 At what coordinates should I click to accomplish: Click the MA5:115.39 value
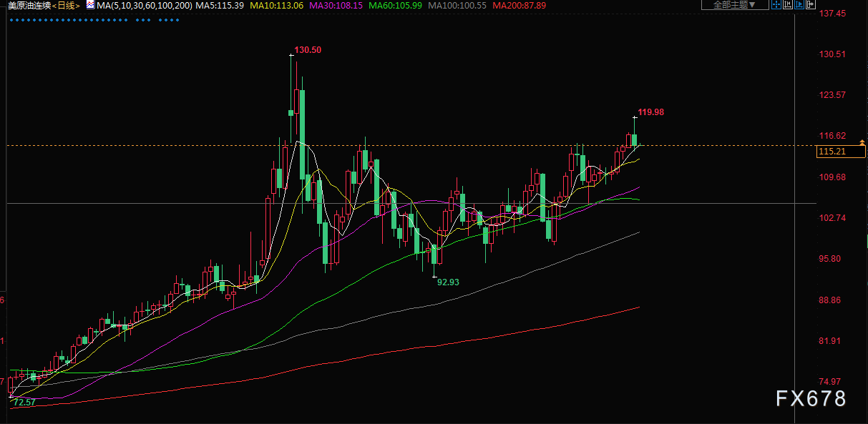coord(220,5)
